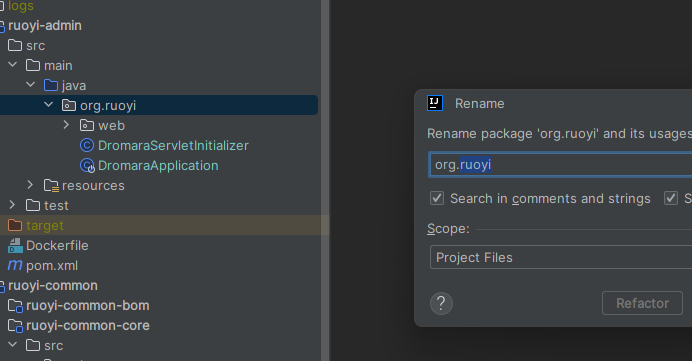Image resolution: width=692 pixels, height=361 pixels.
Task: Click the Dockerfile icon
Action: pos(15,245)
